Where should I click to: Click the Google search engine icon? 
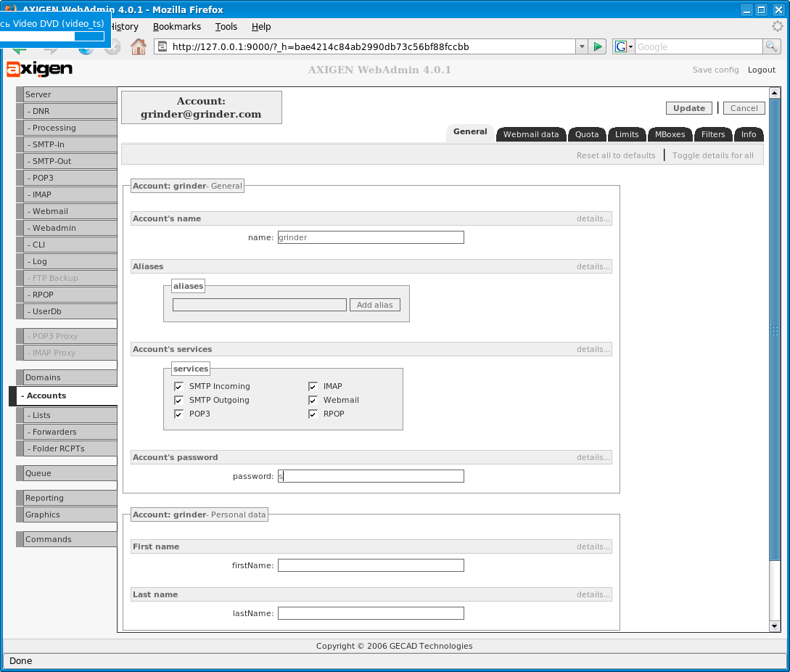621,47
